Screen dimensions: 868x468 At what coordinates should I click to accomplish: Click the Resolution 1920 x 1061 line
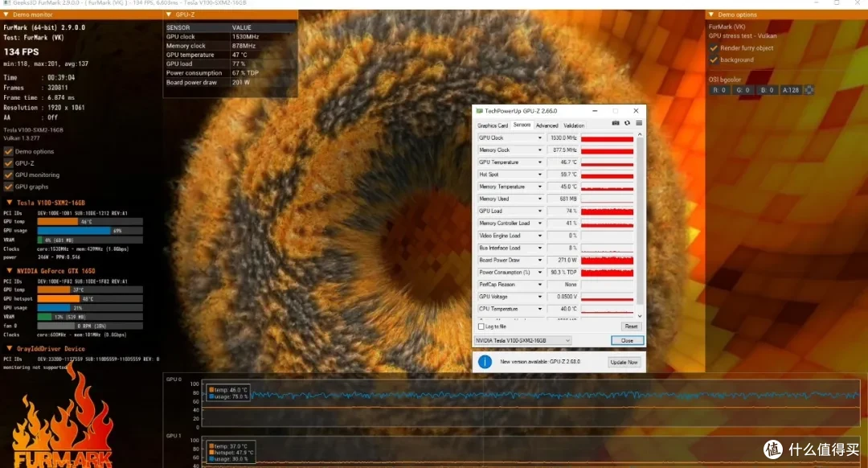pos(44,108)
